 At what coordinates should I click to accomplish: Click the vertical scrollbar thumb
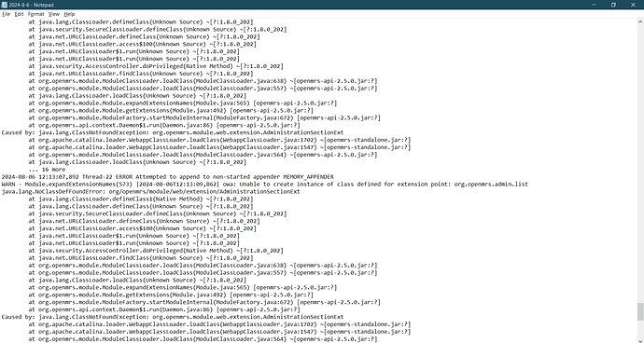point(640,311)
